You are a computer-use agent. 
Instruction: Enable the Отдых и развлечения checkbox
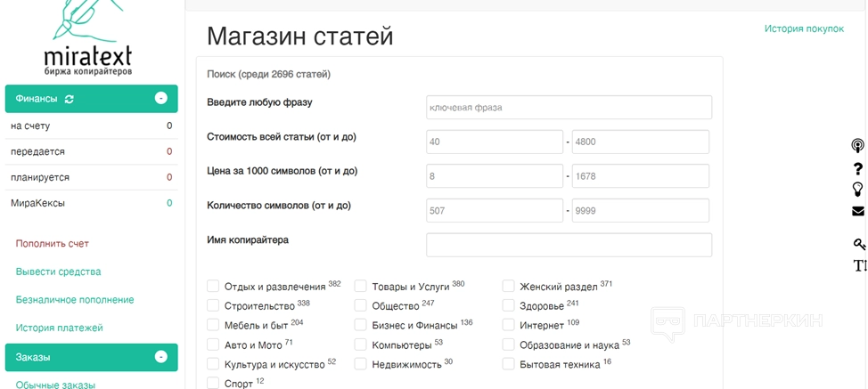coord(213,287)
